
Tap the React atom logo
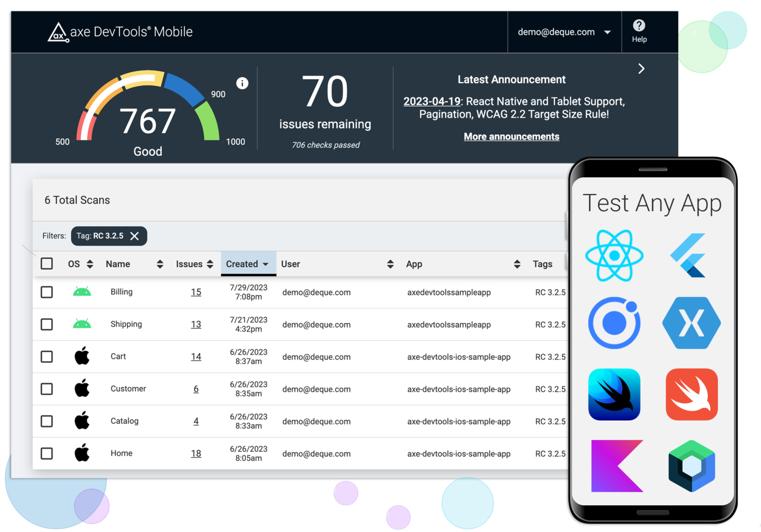coord(614,256)
